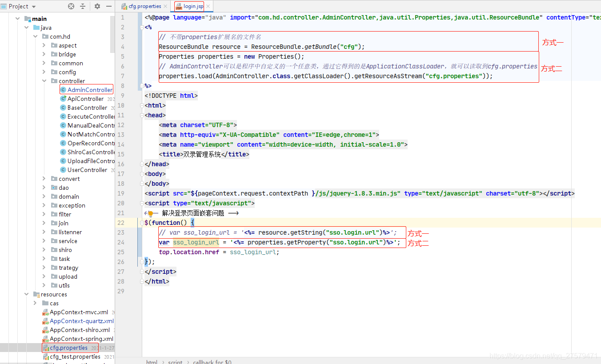Expand the common package
This screenshot has width=601, height=364.
coord(44,63)
